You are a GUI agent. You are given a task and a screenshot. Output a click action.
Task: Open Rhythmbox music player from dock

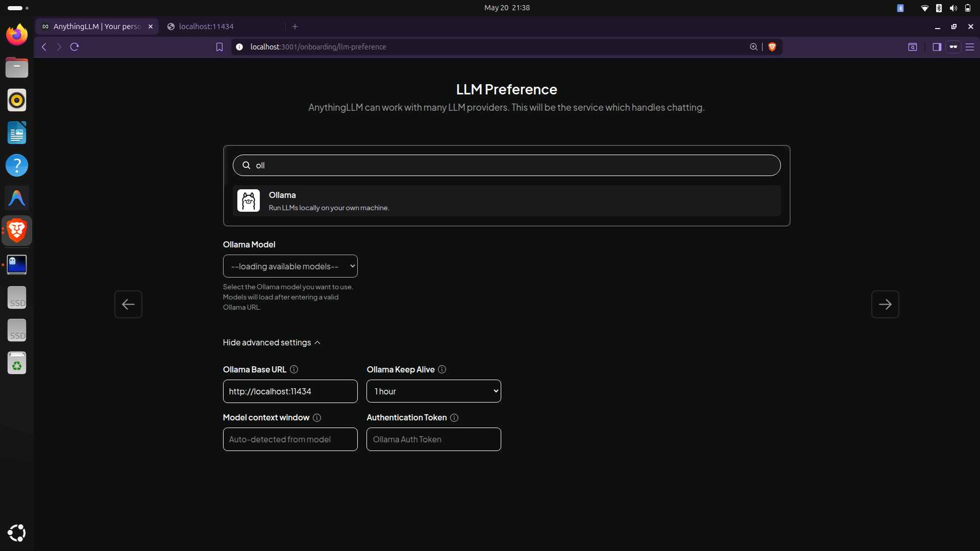tap(17, 100)
